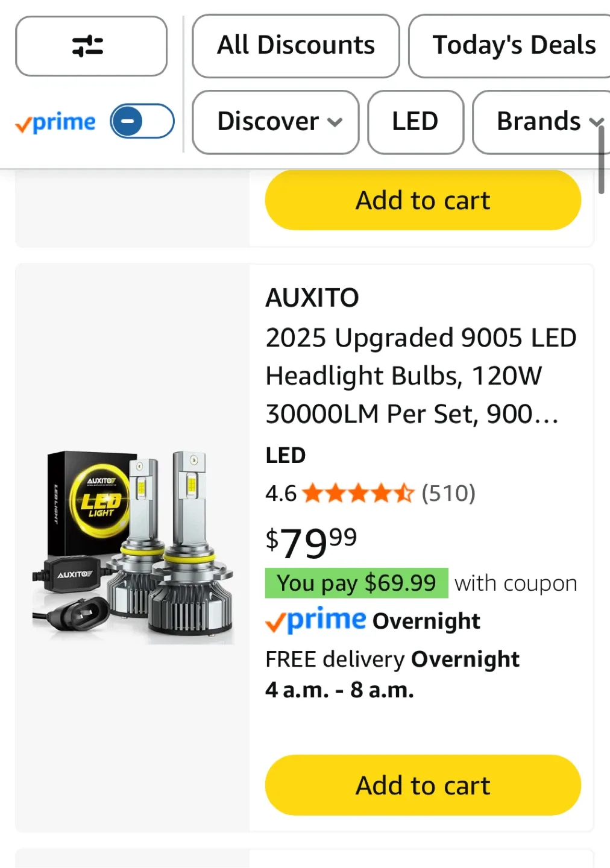Open the filters slider icon button
Viewport: 610px width, 868px height.
91,46
